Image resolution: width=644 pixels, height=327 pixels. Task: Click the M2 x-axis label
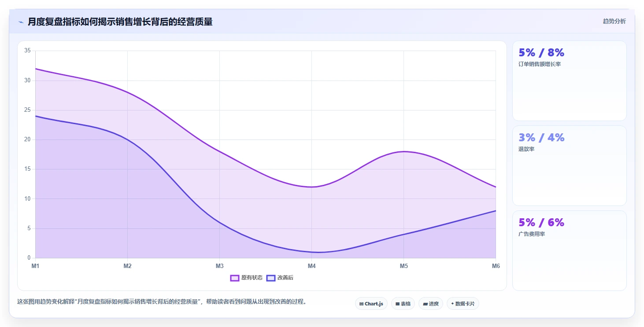[x=127, y=266]
